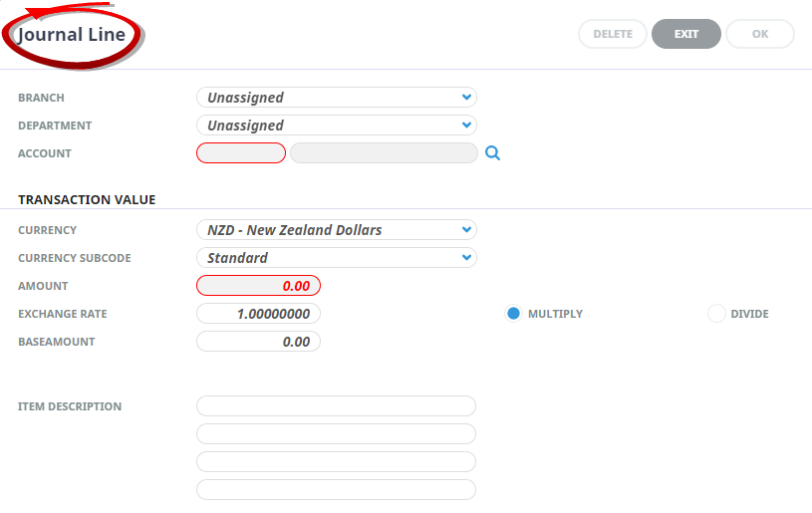Click the account search magnifier icon
Image resolution: width=812 pixels, height=513 pixels.
[x=492, y=153]
